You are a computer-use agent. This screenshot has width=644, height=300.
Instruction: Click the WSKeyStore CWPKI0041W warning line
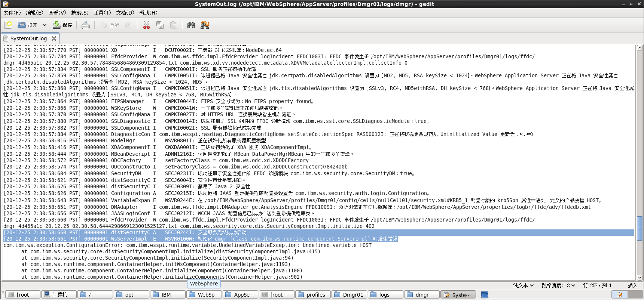[144, 108]
